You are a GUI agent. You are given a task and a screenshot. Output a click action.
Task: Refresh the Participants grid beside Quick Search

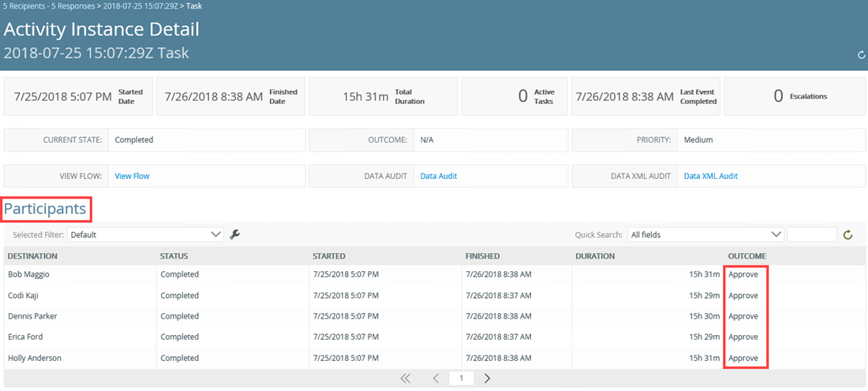tap(848, 234)
